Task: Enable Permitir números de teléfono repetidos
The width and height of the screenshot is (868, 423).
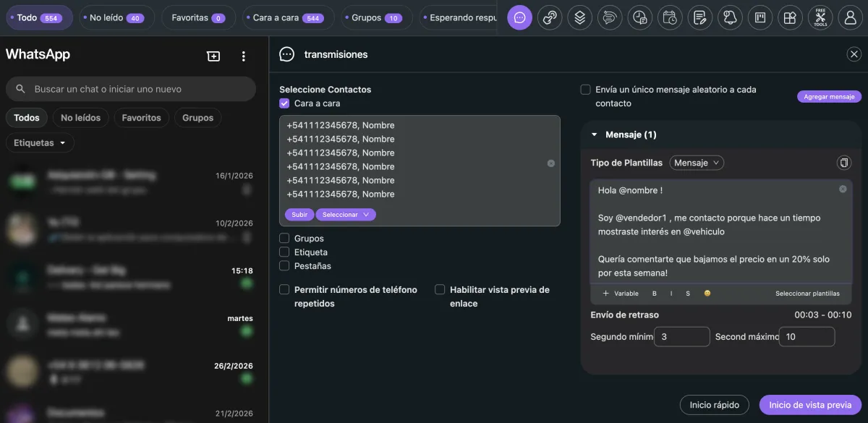Action: 284,289
